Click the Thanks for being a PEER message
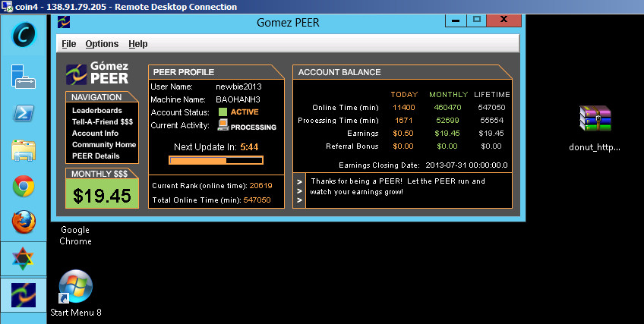Screen dimensions: 644x324 398,186
